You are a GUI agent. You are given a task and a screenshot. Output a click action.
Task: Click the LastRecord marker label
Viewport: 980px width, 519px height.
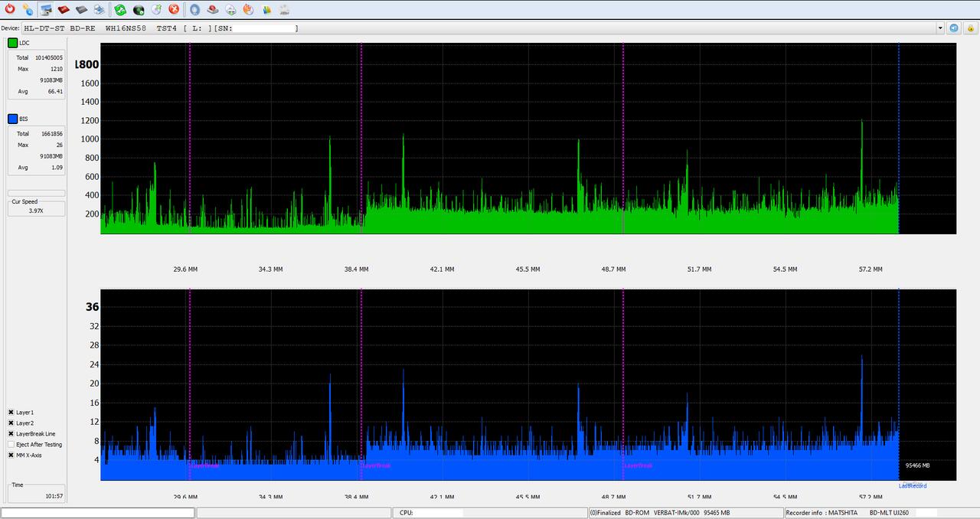[913, 485]
